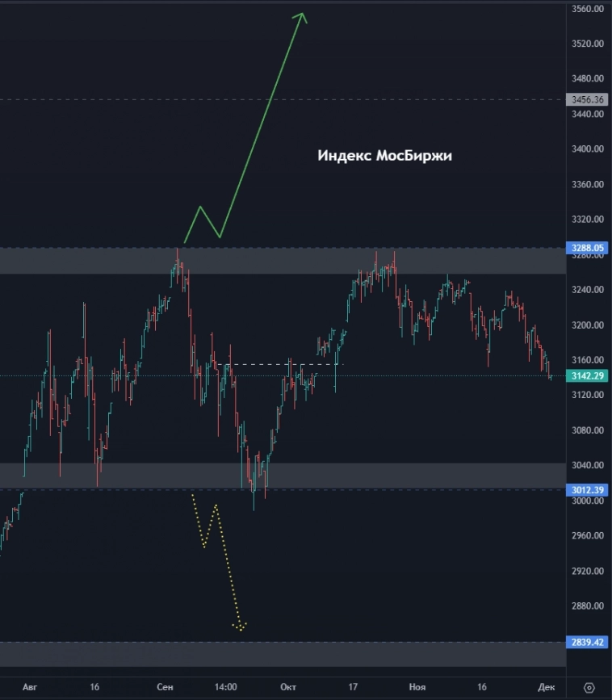This screenshot has height=700, width=612.
Task: Click the 3560.00 value on price scale
Action: (x=587, y=9)
